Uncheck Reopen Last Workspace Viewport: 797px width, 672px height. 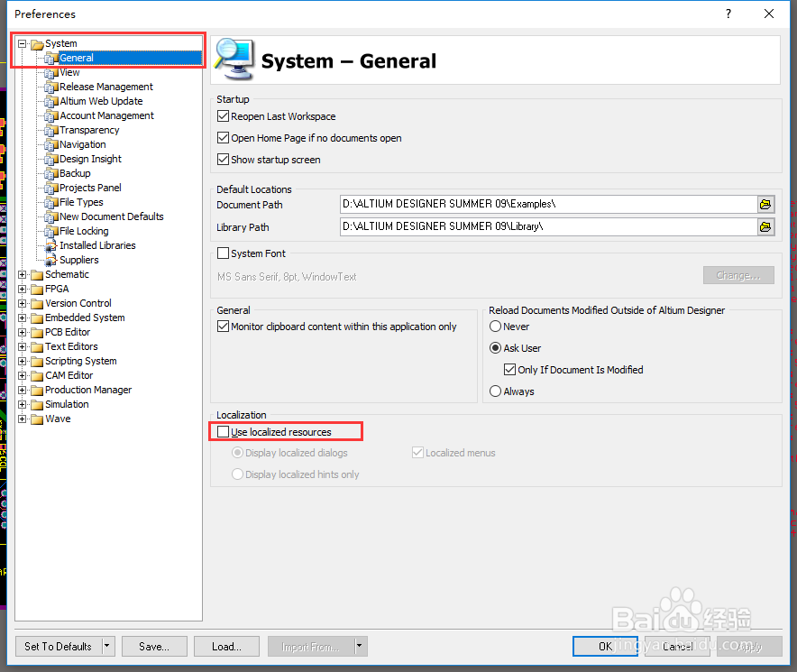point(223,116)
